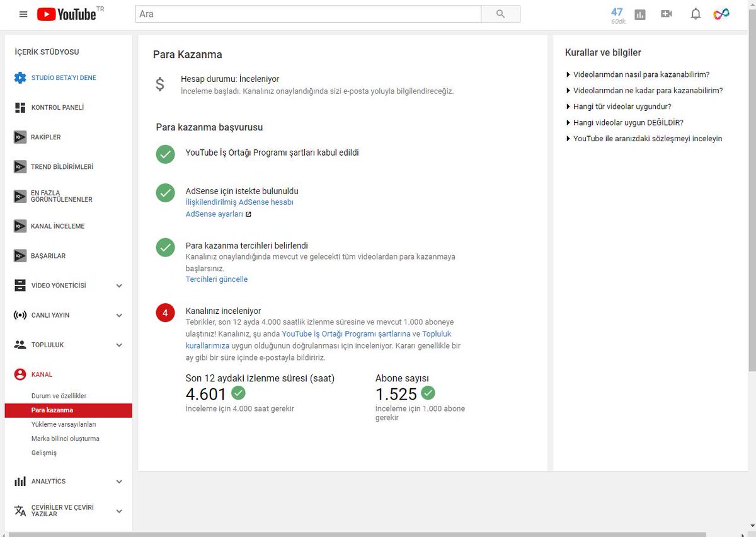
Task: Open YouTube İş Ortağı Programı şartlarına link
Action: (x=346, y=334)
